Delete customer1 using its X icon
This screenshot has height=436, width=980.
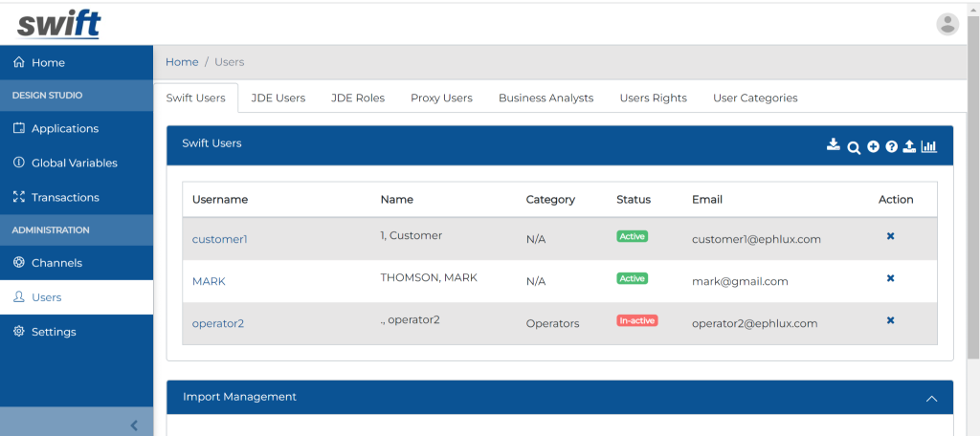(x=890, y=236)
